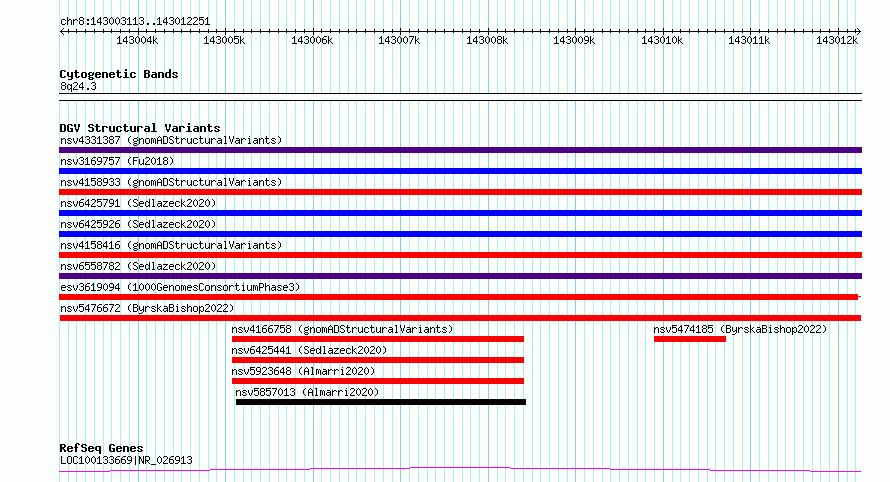Click the short red nsv5474185 bar

pyautogui.click(x=690, y=339)
